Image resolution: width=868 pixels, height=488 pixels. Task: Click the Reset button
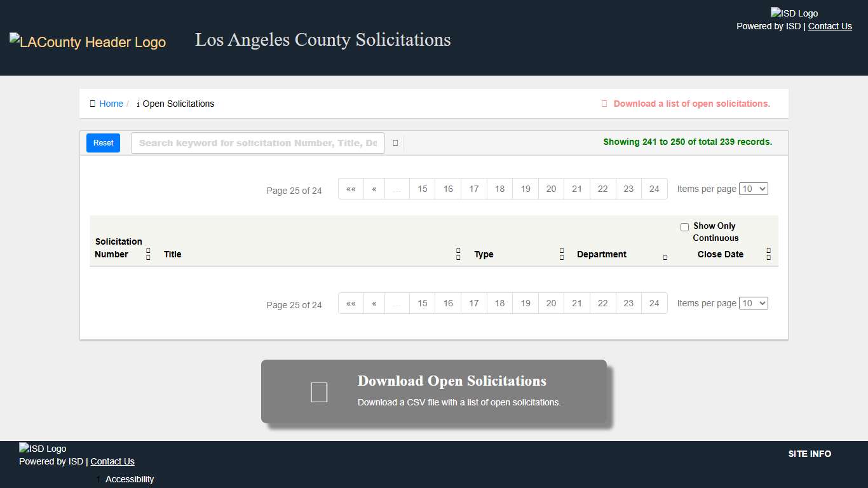coord(102,143)
